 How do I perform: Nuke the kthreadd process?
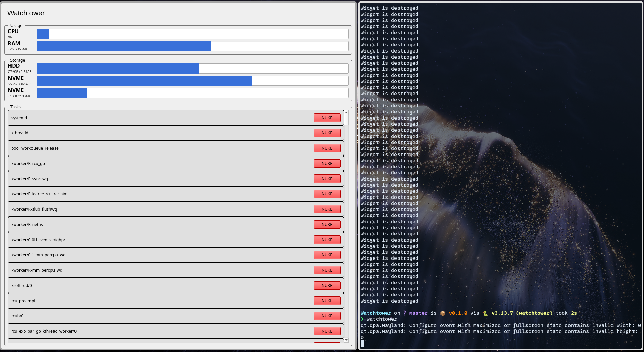click(x=327, y=133)
